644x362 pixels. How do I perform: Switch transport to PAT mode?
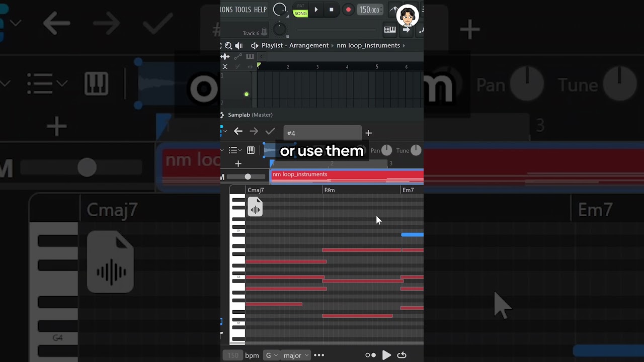click(300, 6)
